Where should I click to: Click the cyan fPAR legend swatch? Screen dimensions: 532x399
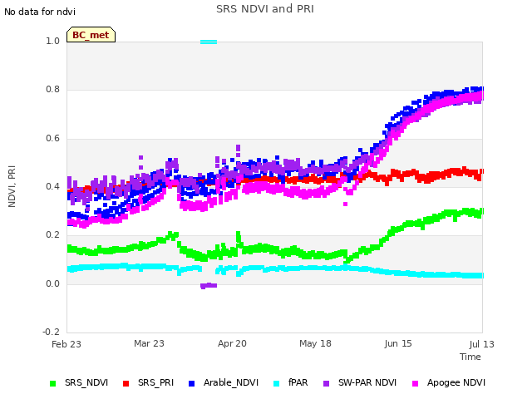(x=277, y=383)
